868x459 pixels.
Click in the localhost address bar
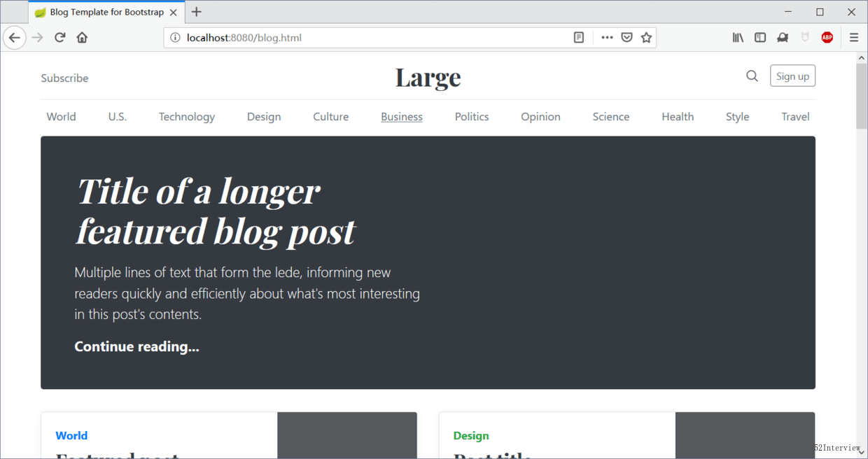371,38
